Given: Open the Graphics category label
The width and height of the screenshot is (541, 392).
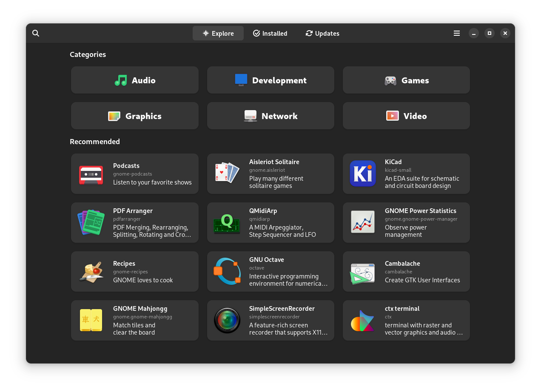Looking at the screenshot, I should click(143, 116).
